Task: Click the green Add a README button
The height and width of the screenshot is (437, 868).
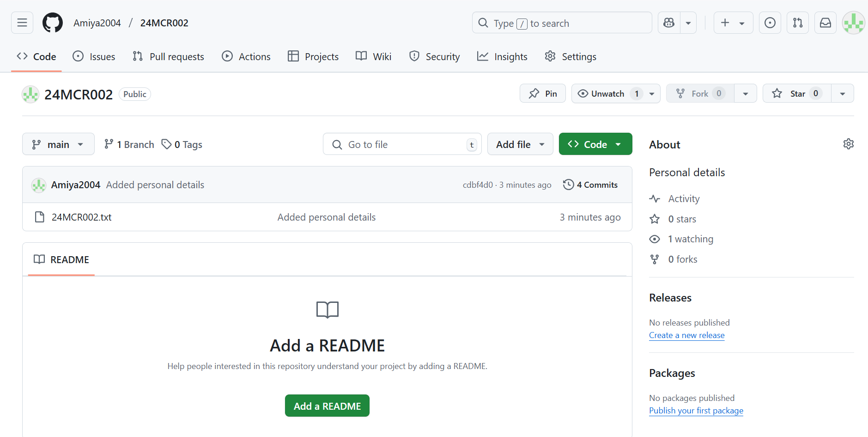Action: tap(327, 406)
